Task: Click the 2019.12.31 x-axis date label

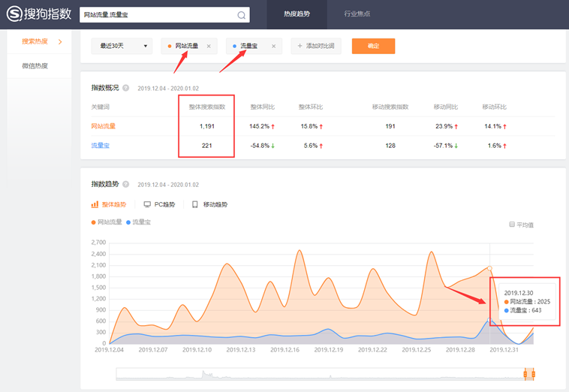Action: point(504,350)
